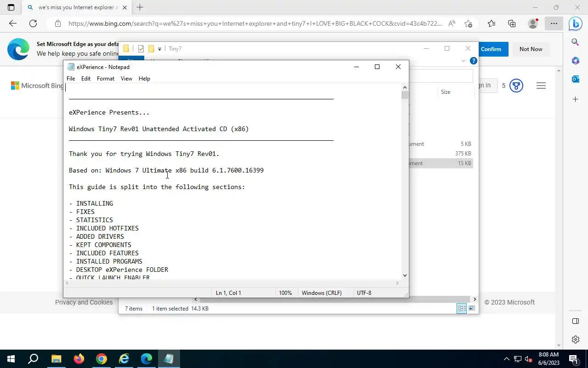This screenshot has height=368, width=588.
Task: Click Notepad horizontal scroll right arrow
Action: 397,283
